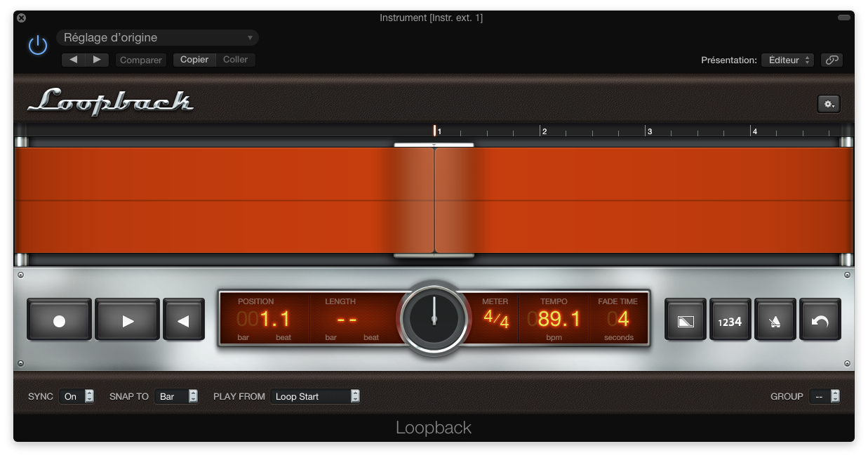The image size is (868, 458).
Task: Click the reverse playback button
Action: [183, 320]
